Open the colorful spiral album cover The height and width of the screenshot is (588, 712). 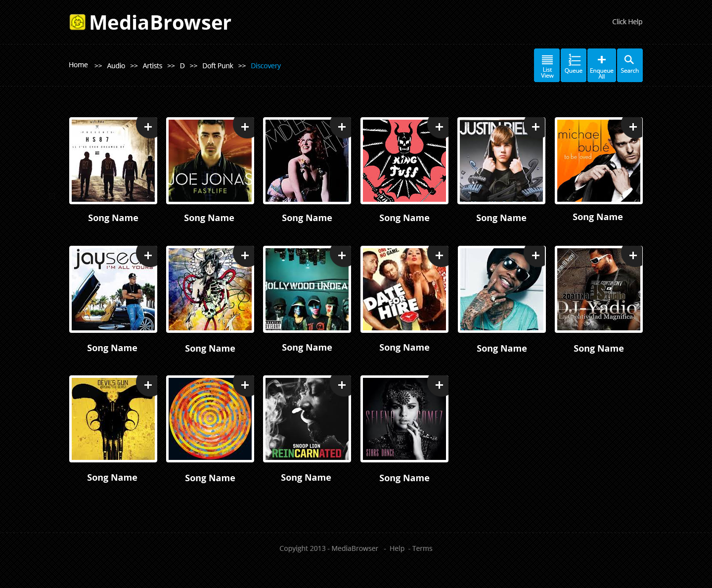click(x=210, y=419)
